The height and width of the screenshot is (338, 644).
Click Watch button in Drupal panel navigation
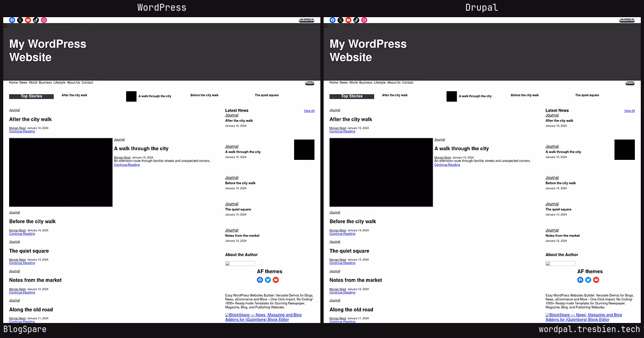click(630, 83)
